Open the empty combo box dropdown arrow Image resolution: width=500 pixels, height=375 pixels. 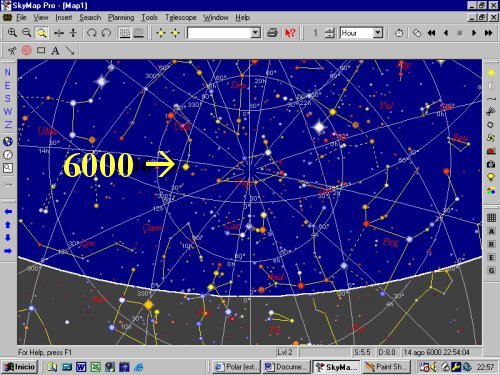pyautogui.click(x=255, y=33)
